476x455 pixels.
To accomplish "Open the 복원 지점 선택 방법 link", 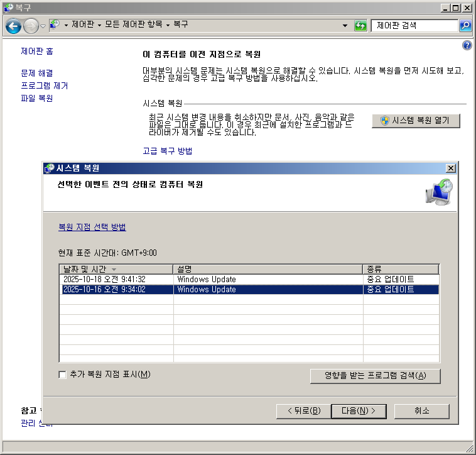I will [x=92, y=227].
